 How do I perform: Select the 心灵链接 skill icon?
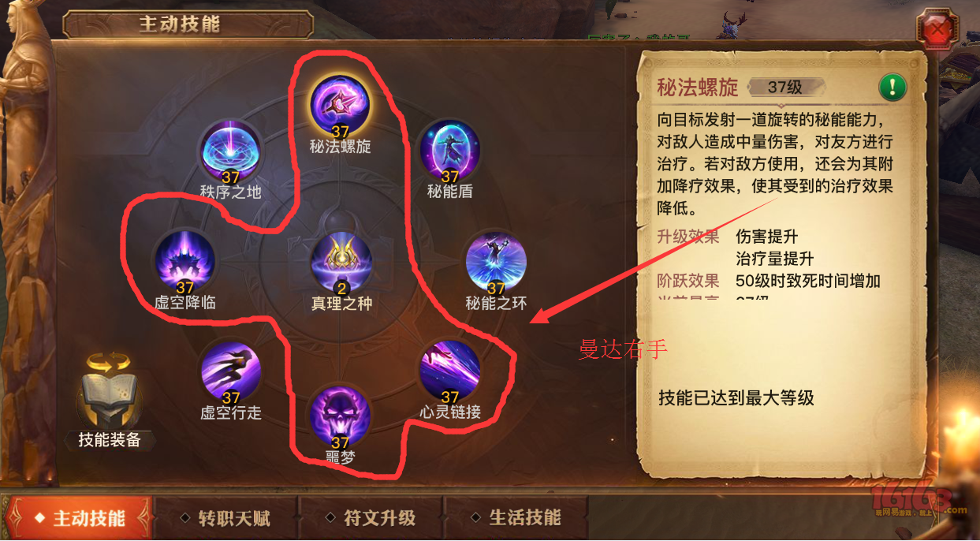point(449,371)
